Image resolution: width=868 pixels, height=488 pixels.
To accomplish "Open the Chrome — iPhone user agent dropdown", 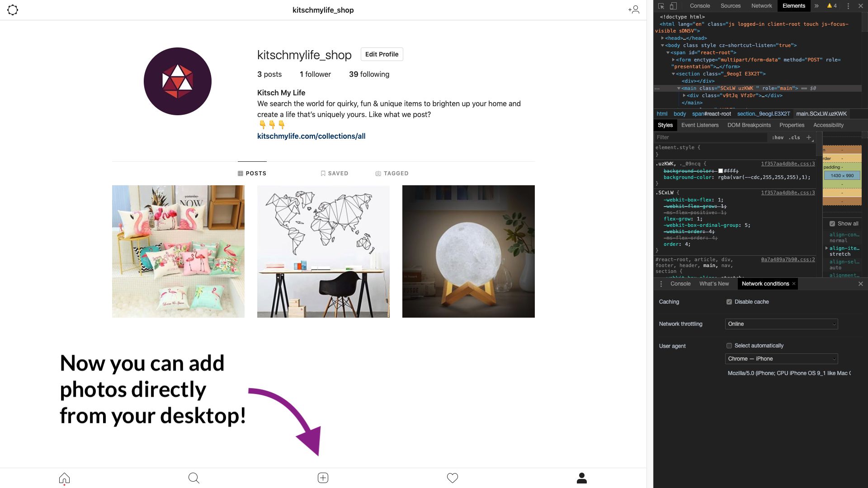I will [x=781, y=358].
